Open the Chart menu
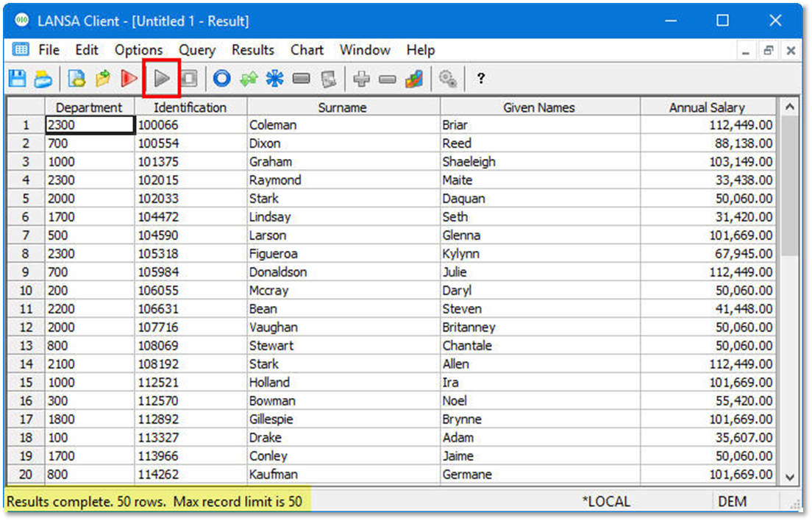The image size is (812, 521). (x=307, y=50)
